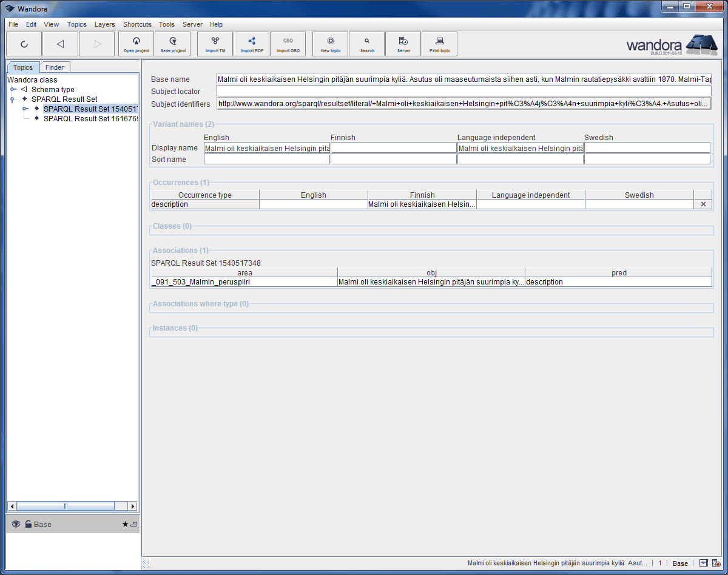Open the Layers menu

(x=104, y=24)
